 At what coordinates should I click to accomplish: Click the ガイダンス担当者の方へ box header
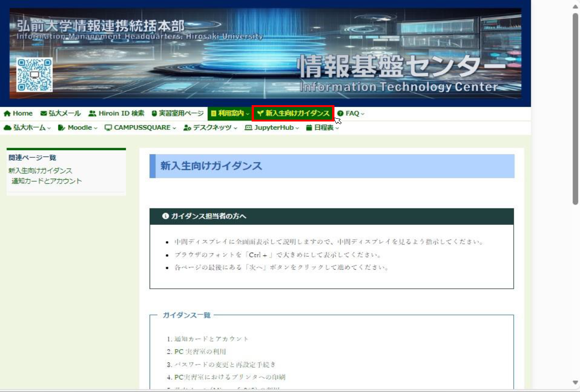click(332, 216)
